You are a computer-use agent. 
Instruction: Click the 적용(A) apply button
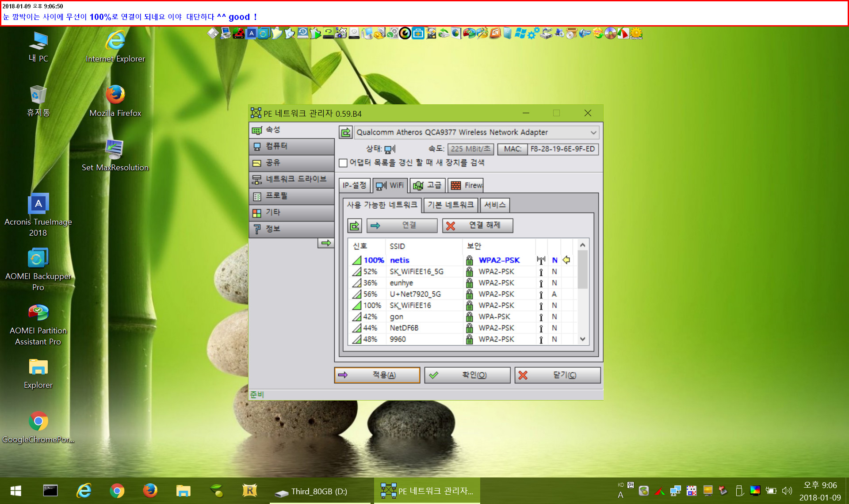click(377, 375)
